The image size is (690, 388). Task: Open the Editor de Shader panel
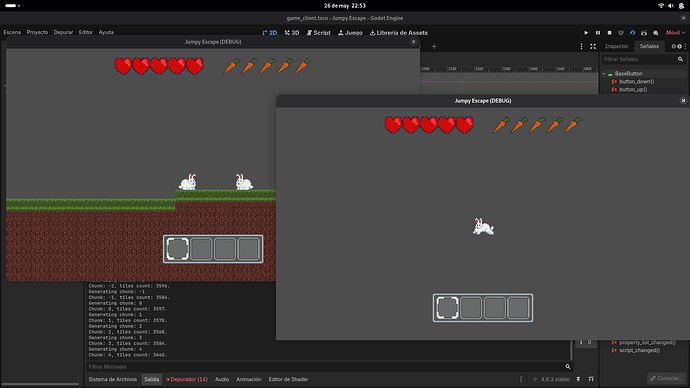tap(288, 379)
